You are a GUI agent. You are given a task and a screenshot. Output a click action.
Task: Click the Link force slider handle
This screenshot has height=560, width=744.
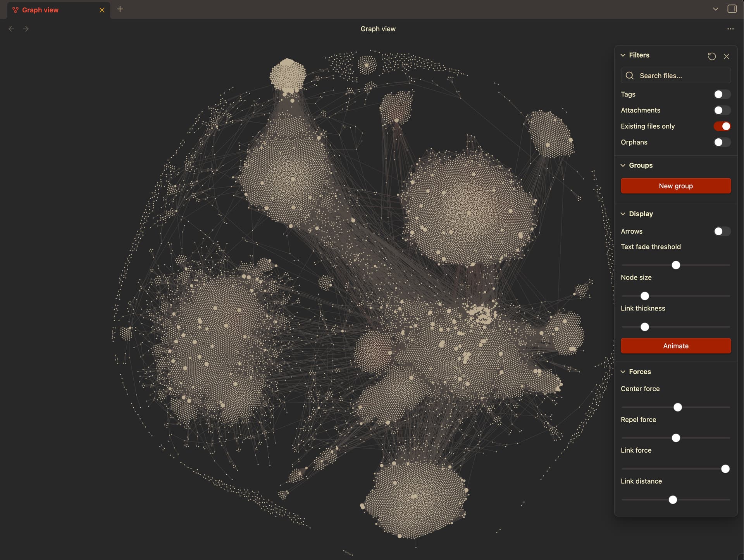pos(725,469)
